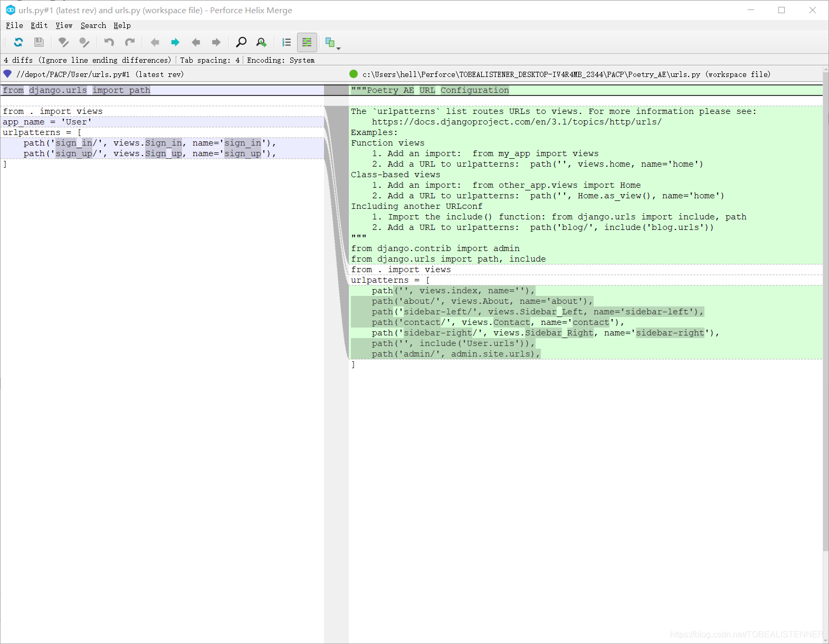Open Find with magnifying glass icon
Viewport: 829px width, 644px height.
point(241,42)
